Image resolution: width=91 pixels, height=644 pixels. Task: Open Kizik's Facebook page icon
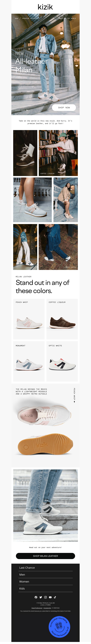pos(36,597)
